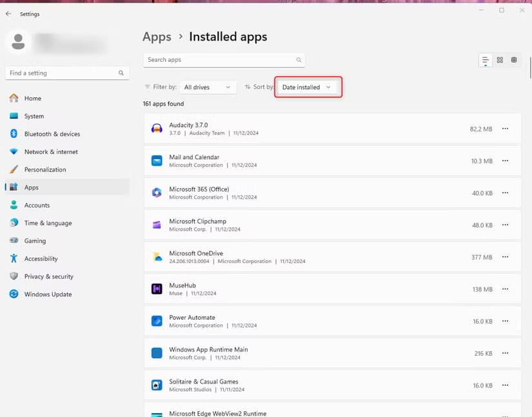The width and height of the screenshot is (532, 417).
Task: Open Privacy & security settings
Action: tap(67, 276)
